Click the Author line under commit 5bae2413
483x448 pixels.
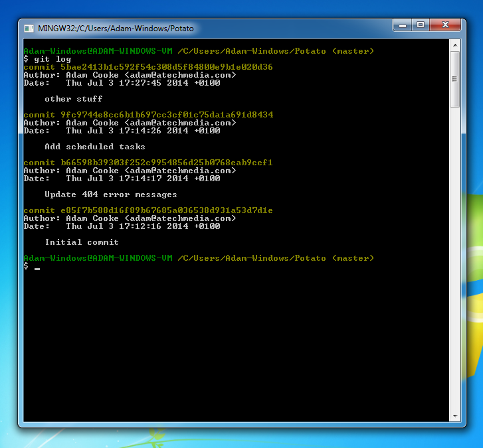coord(130,75)
